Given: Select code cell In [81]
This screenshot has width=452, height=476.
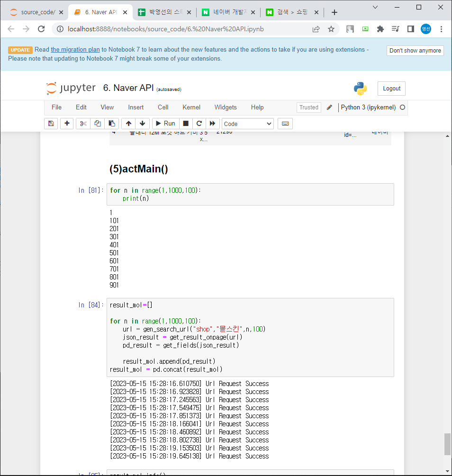Looking at the screenshot, I should coord(250,194).
